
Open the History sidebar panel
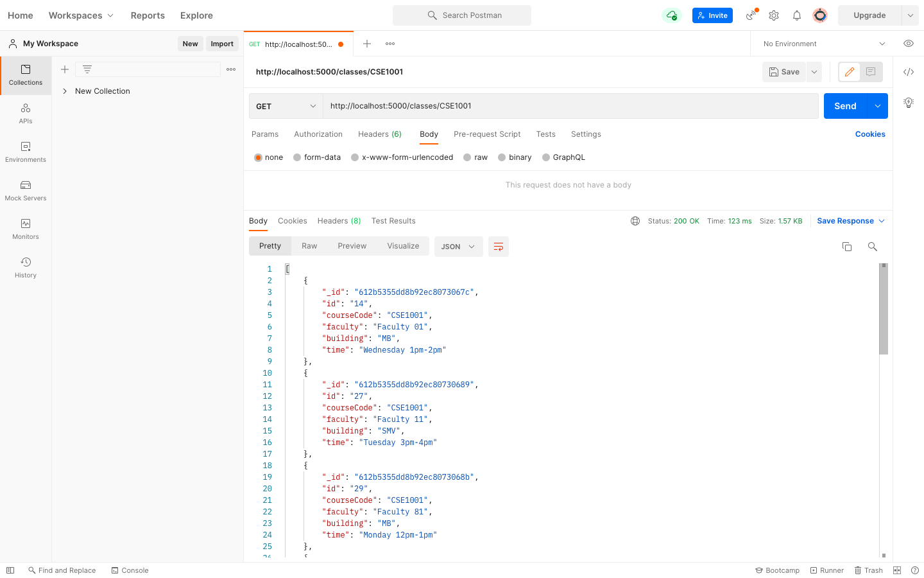coord(26,268)
